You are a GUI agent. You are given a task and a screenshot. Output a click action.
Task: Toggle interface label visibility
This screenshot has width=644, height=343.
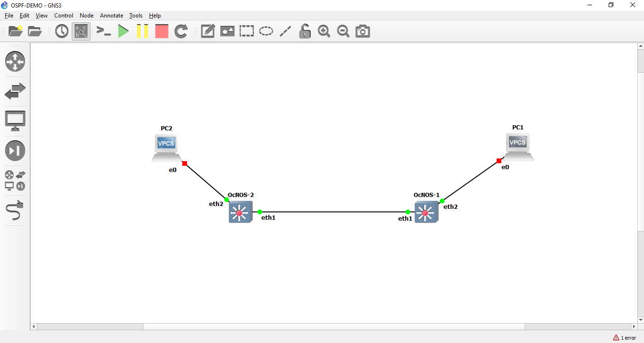click(81, 31)
